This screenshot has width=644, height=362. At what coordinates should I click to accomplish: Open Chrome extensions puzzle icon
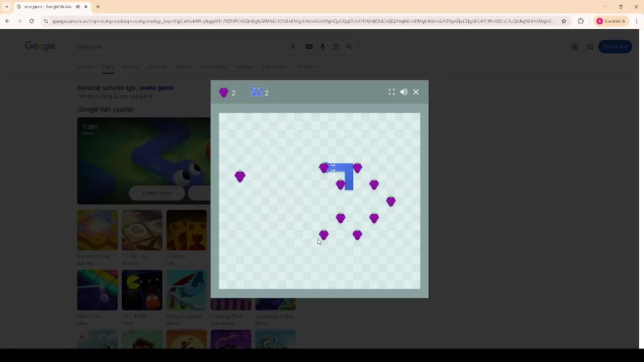point(581,21)
